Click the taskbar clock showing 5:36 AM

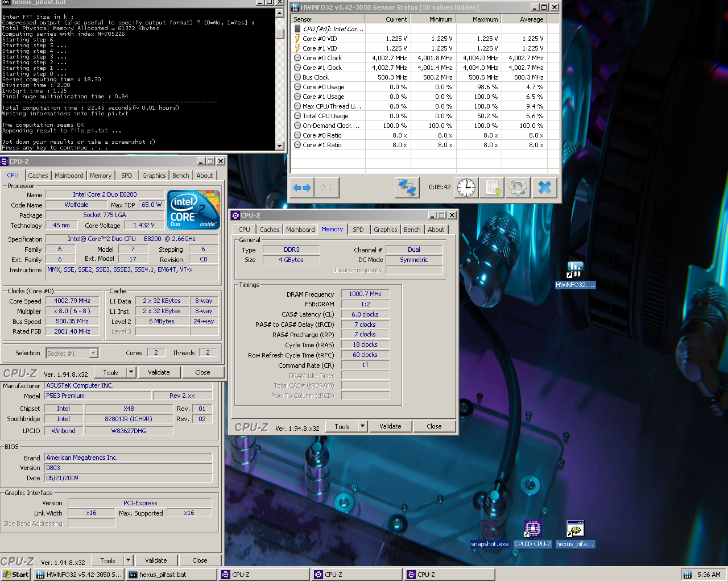[709, 575]
